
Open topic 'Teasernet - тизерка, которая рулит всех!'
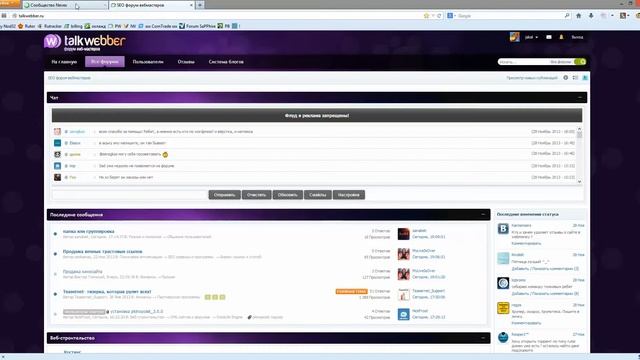pos(107,291)
